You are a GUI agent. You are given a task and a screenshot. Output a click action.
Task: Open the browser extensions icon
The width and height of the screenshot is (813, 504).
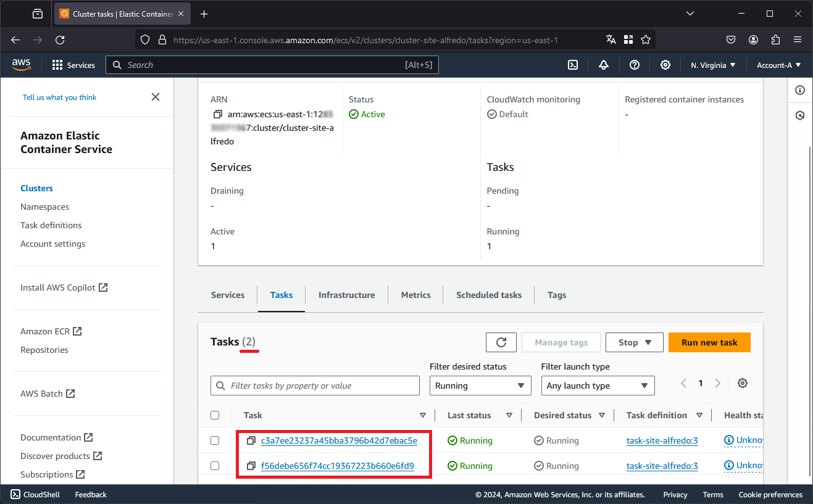tap(776, 39)
